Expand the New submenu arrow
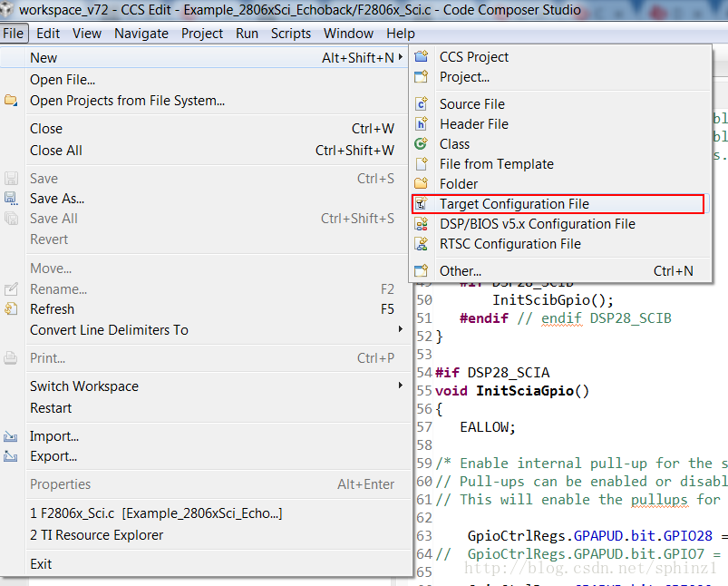Screen dimensions: 728x586 [x=400, y=56]
